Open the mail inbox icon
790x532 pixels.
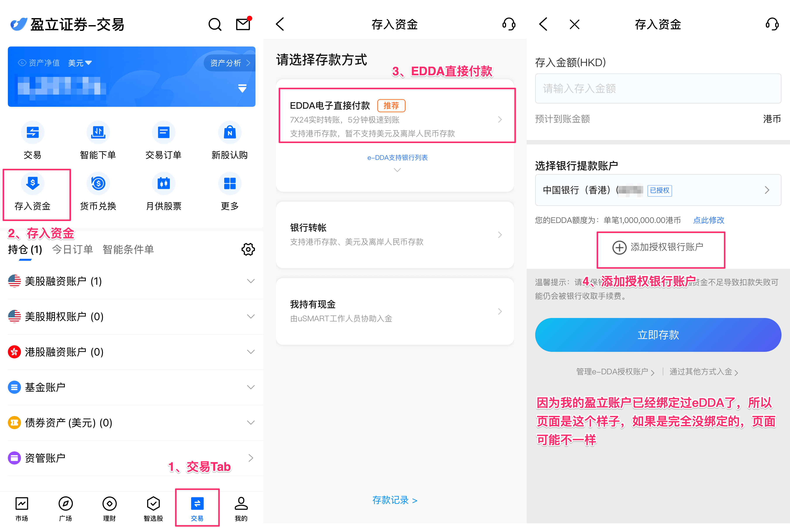[243, 24]
